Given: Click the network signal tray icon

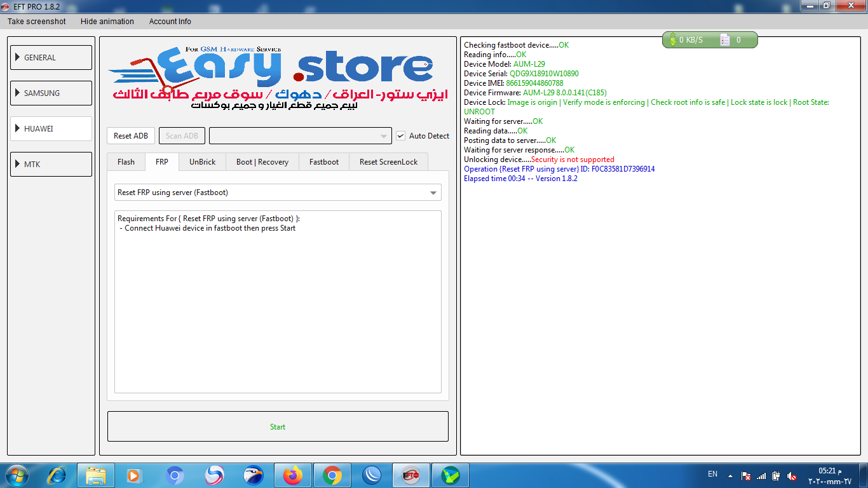Looking at the screenshot, I should (761, 475).
